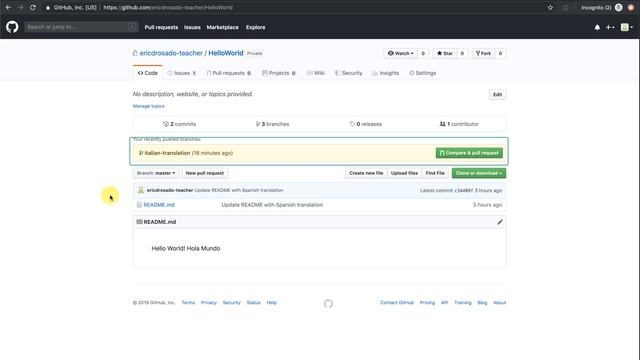
Task: Open Marketplace in top navigation
Action: (222, 27)
